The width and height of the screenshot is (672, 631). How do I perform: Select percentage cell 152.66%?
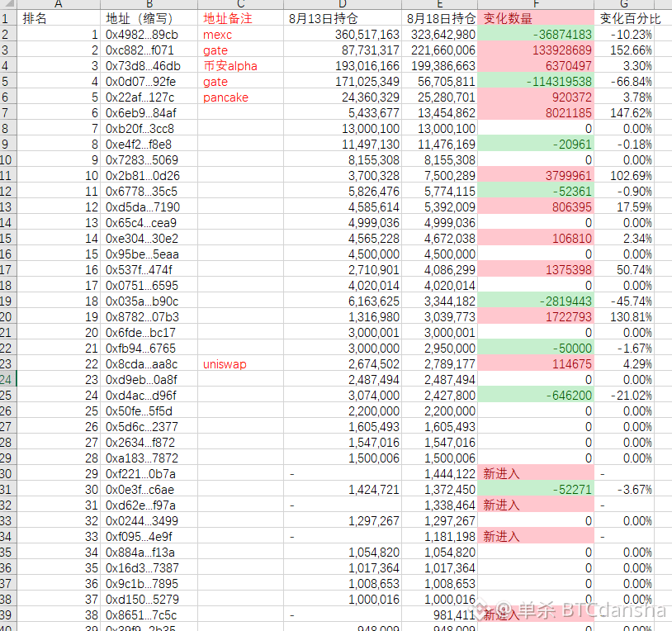624,50
